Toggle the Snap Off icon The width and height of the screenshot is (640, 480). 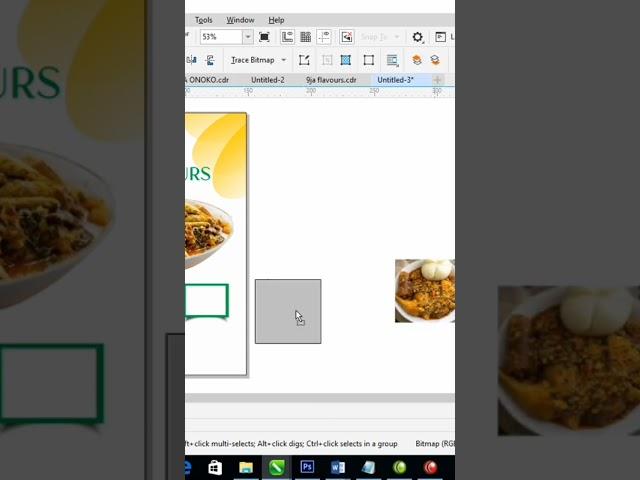click(x=347, y=37)
